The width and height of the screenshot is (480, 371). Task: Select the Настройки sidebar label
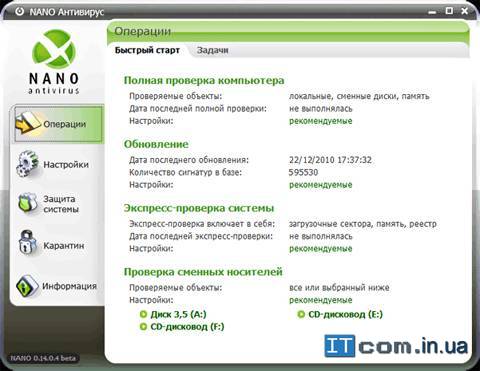click(66, 164)
